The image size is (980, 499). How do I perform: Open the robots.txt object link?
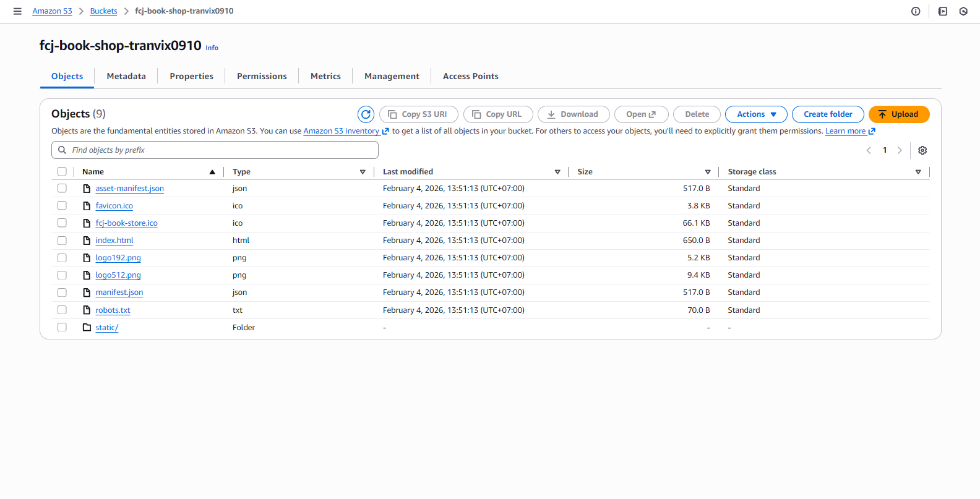point(113,310)
